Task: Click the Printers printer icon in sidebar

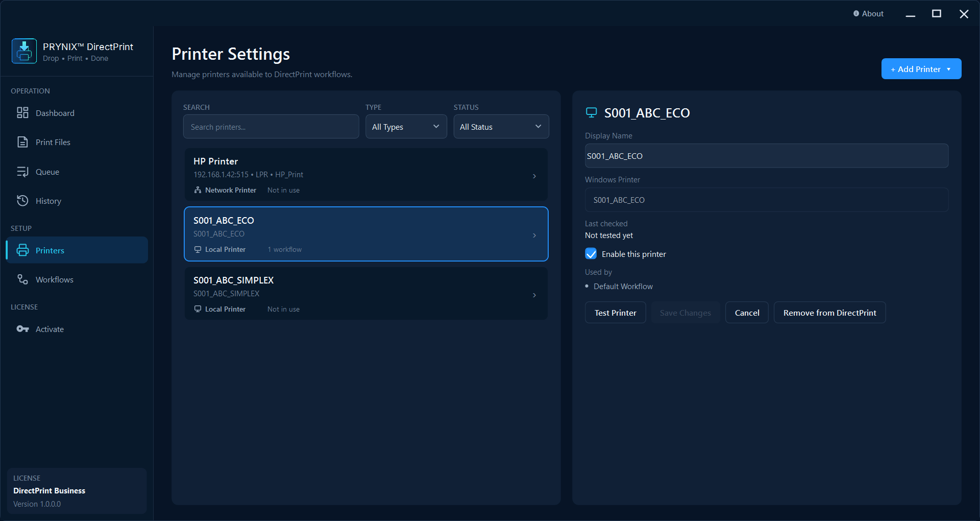Action: click(x=22, y=250)
